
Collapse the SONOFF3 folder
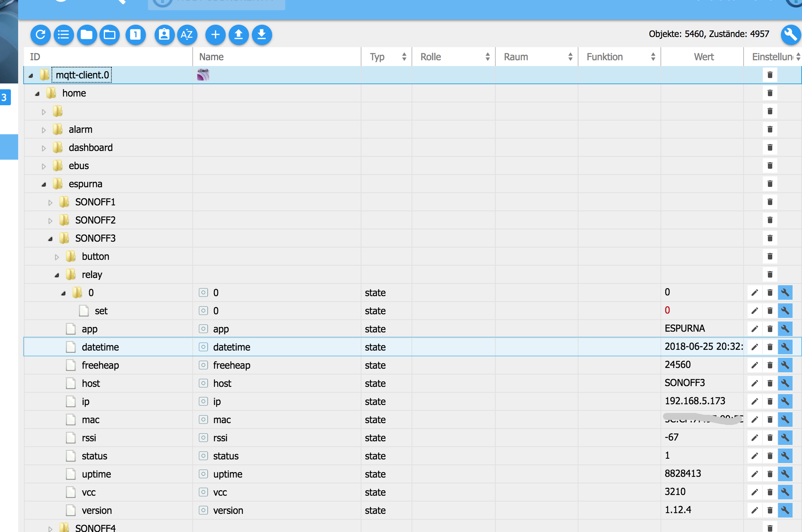click(x=50, y=239)
